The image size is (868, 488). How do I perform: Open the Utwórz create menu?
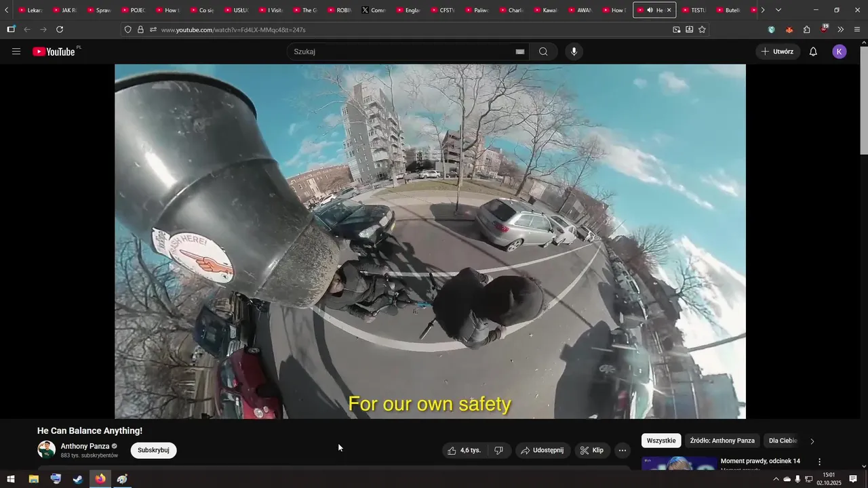(778, 52)
